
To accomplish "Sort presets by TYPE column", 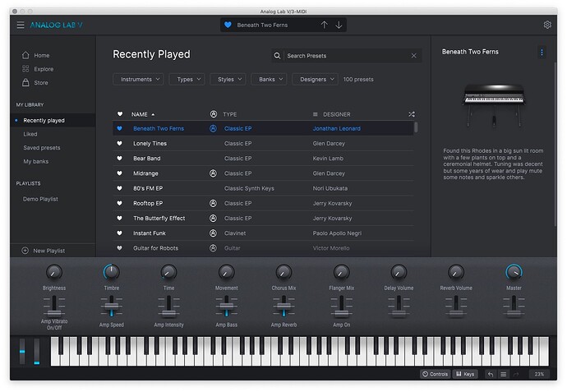I will click(x=230, y=114).
